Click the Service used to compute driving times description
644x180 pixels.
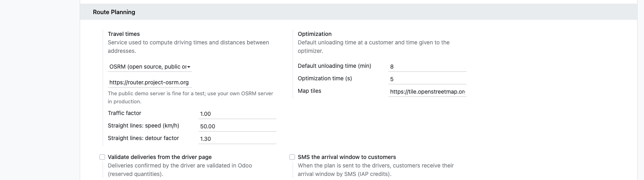188,46
